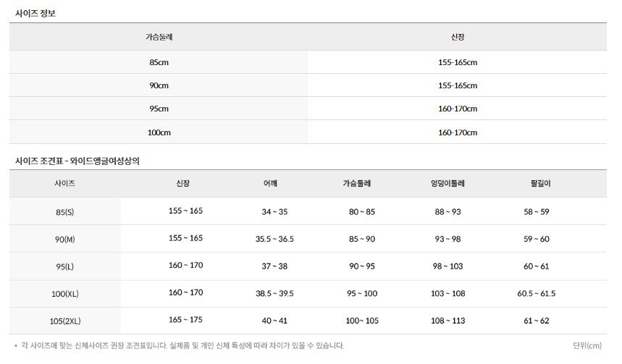622x364 pixels.
Task: Click arm length value 60.5 ~ 61.5
Action: point(537,293)
